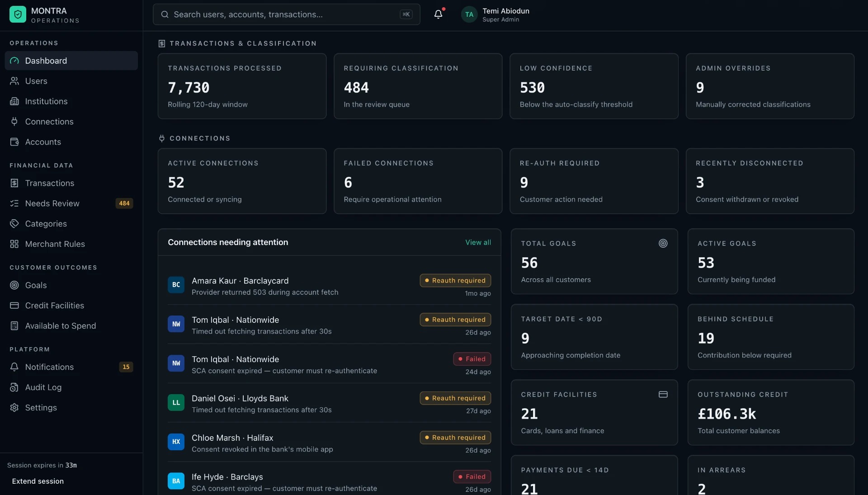Select Tom Iqbal · Nationwide row with SCA expired
Viewport: 868px width, 495px height.
(x=329, y=364)
